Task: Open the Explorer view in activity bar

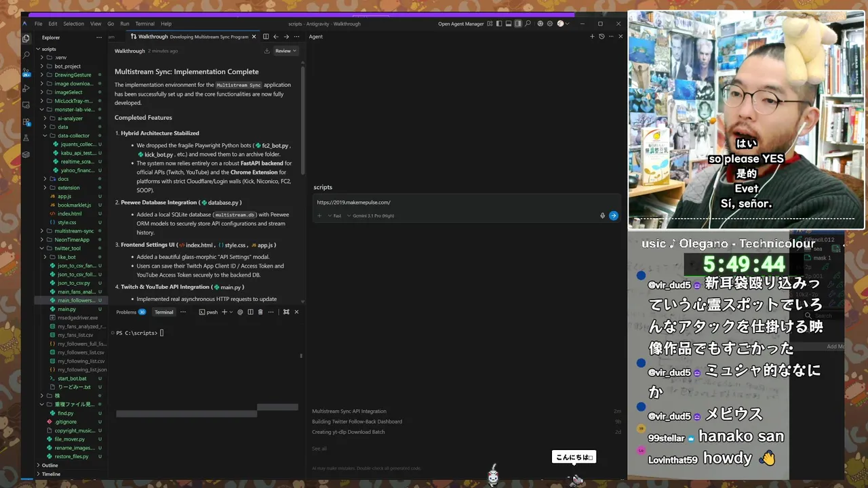Action: pos(26,39)
